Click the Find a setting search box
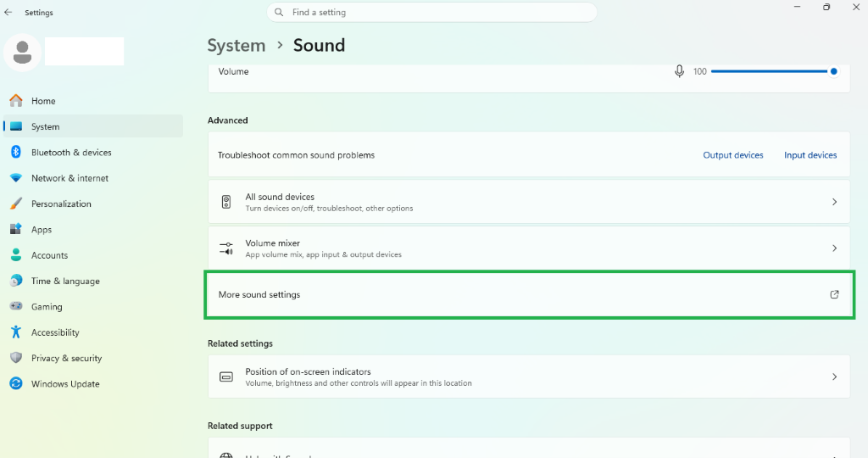The width and height of the screenshot is (868, 463). tap(431, 12)
